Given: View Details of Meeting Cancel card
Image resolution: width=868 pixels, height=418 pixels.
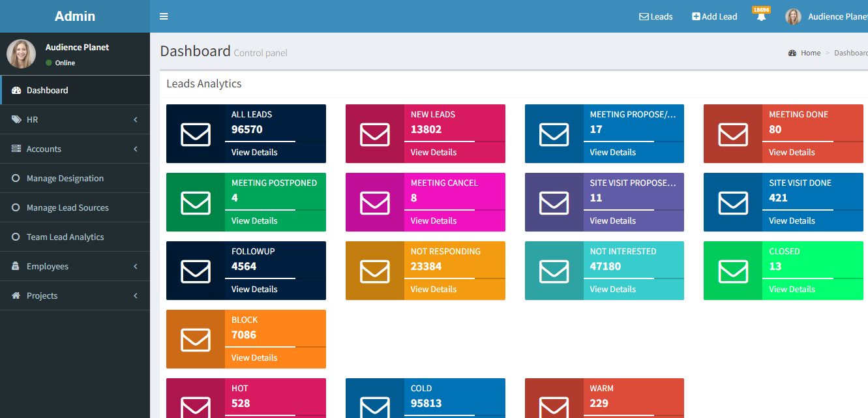Looking at the screenshot, I should 434,220.
